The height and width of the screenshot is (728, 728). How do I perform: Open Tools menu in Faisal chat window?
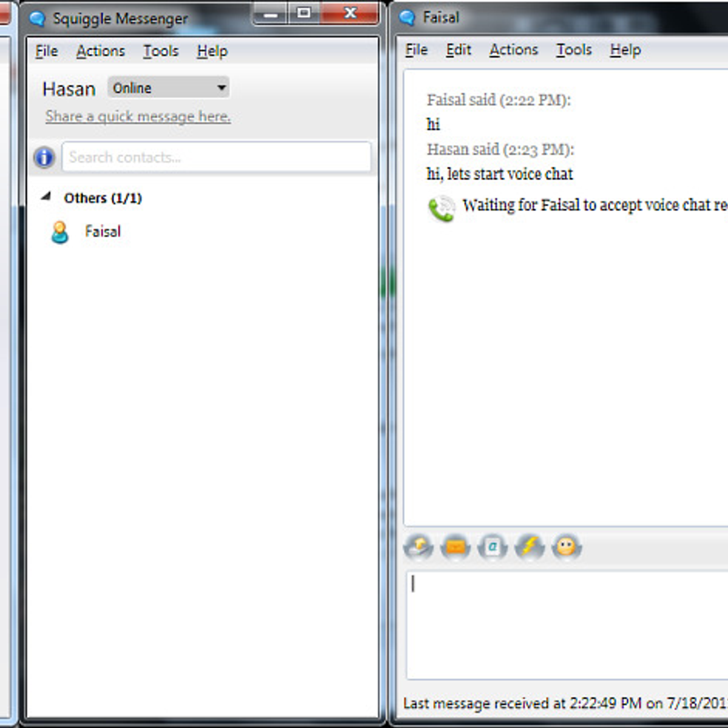[x=574, y=50]
